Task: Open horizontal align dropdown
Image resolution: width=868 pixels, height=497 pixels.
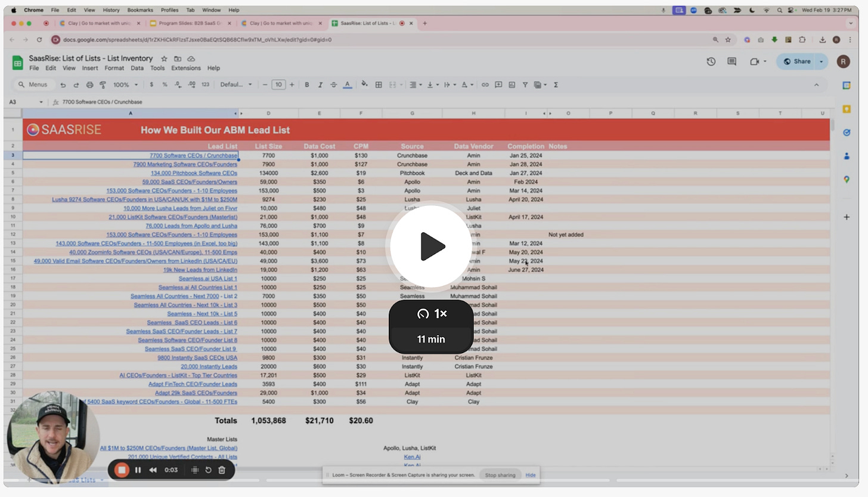Action: [414, 85]
